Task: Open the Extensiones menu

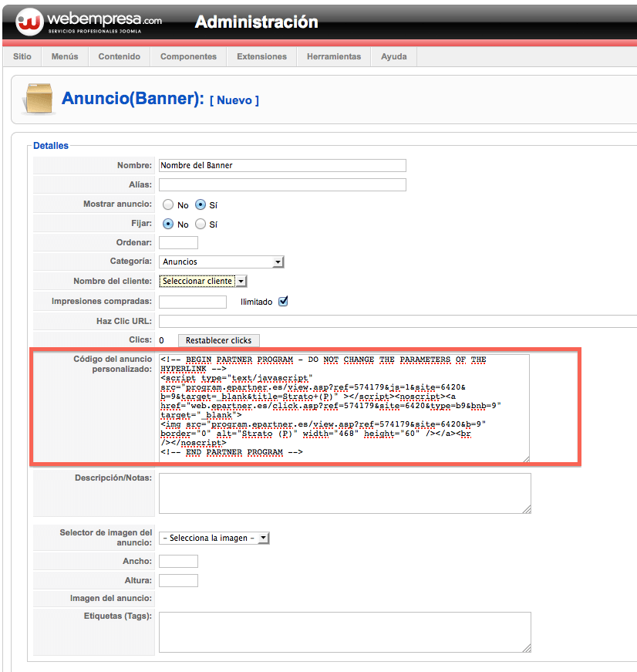Action: [x=261, y=56]
